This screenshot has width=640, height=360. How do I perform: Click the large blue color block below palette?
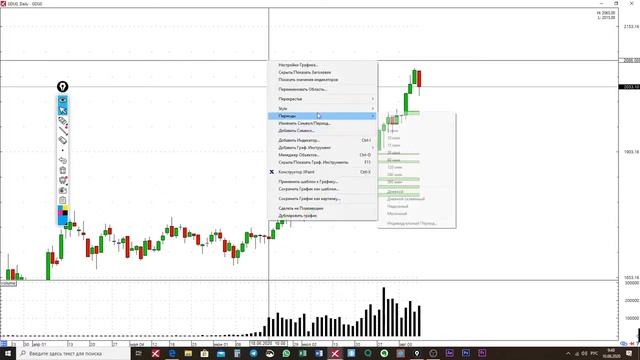coord(62,220)
